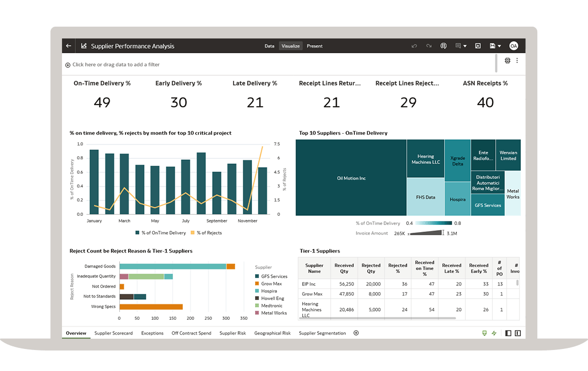Viewport: 588px width, 371px height.
Task: Click the undo arrow icon
Action: pos(414,46)
